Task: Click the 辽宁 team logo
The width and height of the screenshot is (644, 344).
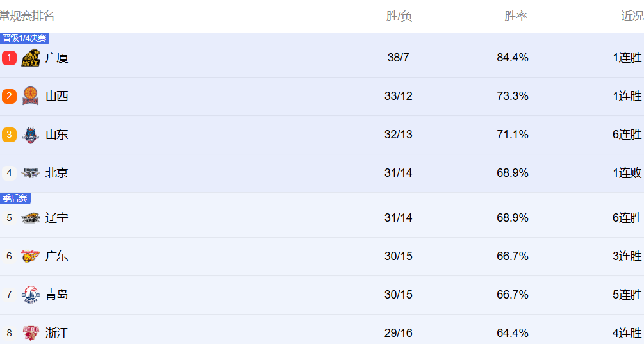Action: pyautogui.click(x=31, y=218)
